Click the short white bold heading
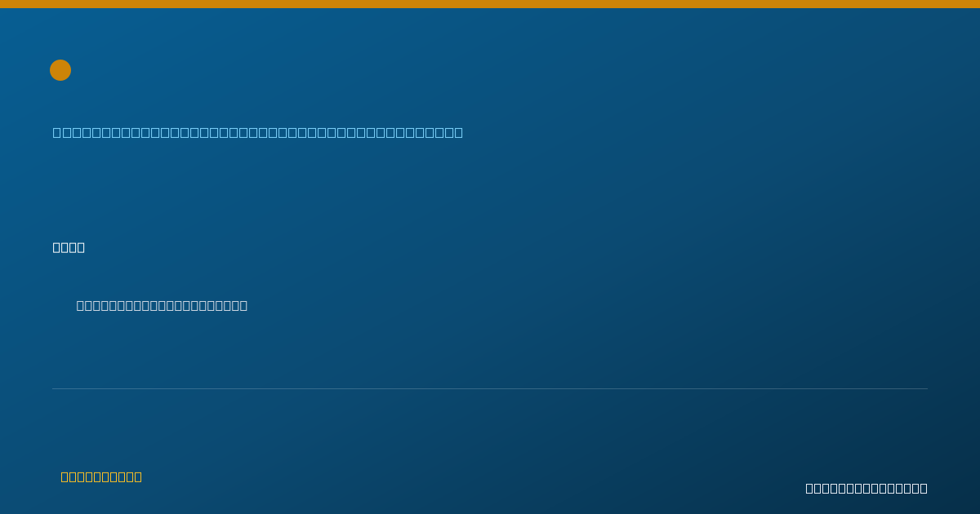980x514 pixels. click(x=69, y=247)
